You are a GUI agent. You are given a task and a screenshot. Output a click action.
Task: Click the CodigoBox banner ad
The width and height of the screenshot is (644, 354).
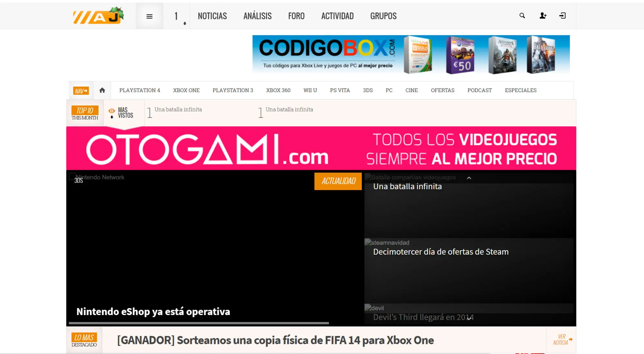(411, 54)
